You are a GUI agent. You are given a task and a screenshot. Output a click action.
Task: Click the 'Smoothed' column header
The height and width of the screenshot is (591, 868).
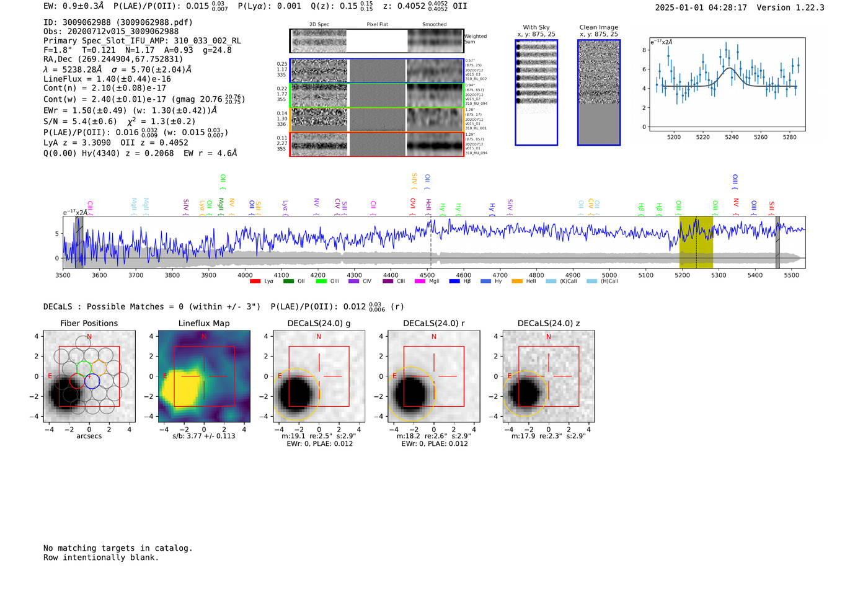pyautogui.click(x=435, y=25)
